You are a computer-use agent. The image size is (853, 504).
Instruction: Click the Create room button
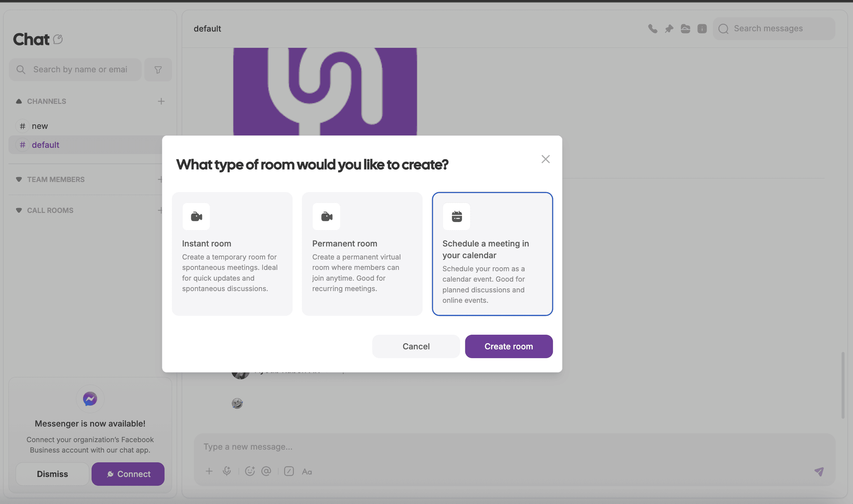tap(508, 346)
